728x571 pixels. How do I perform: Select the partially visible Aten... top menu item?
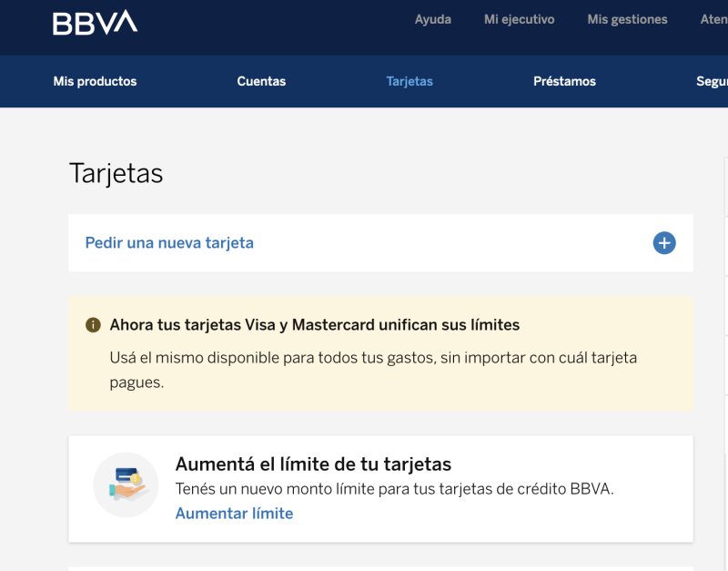pyautogui.click(x=713, y=19)
